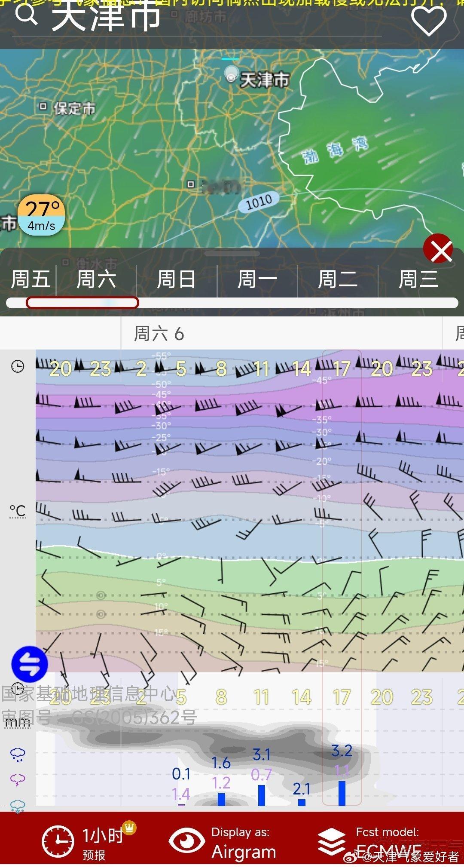This screenshot has height=868, width=464.
Task: Click the °C temperature unit label
Action: point(18,511)
